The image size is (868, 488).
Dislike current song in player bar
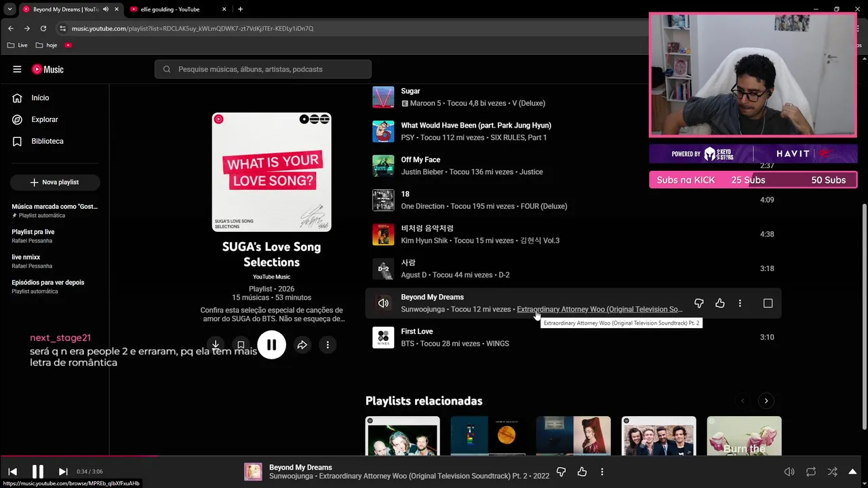tap(561, 472)
